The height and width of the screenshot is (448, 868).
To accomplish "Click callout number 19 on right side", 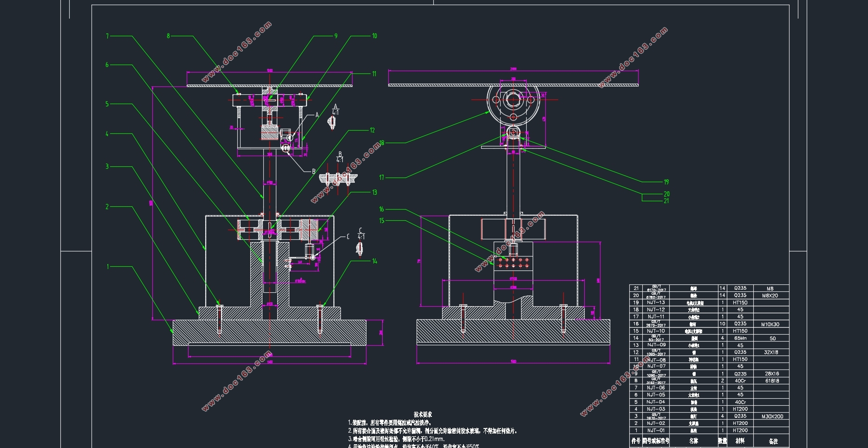I will pos(666,182).
